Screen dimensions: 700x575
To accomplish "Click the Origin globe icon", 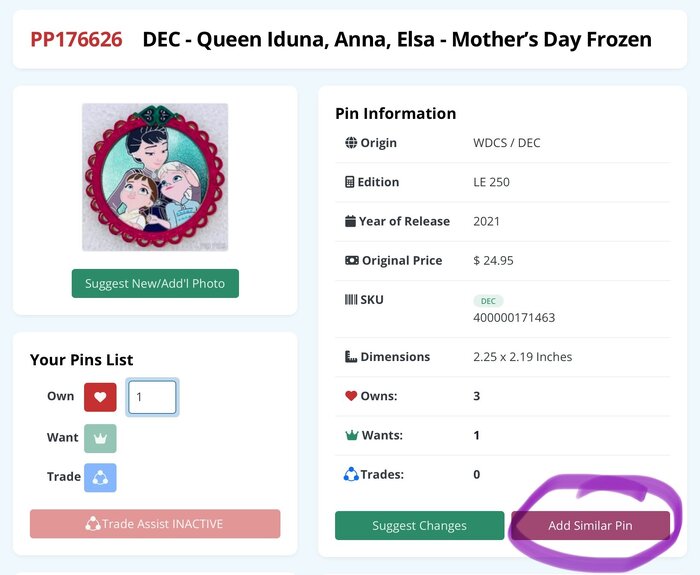I will [x=351, y=143].
